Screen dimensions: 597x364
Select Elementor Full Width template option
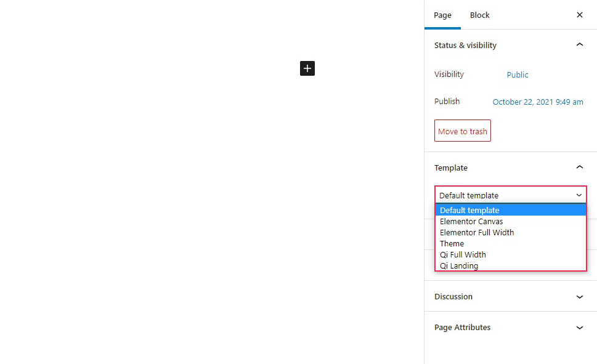tap(477, 232)
